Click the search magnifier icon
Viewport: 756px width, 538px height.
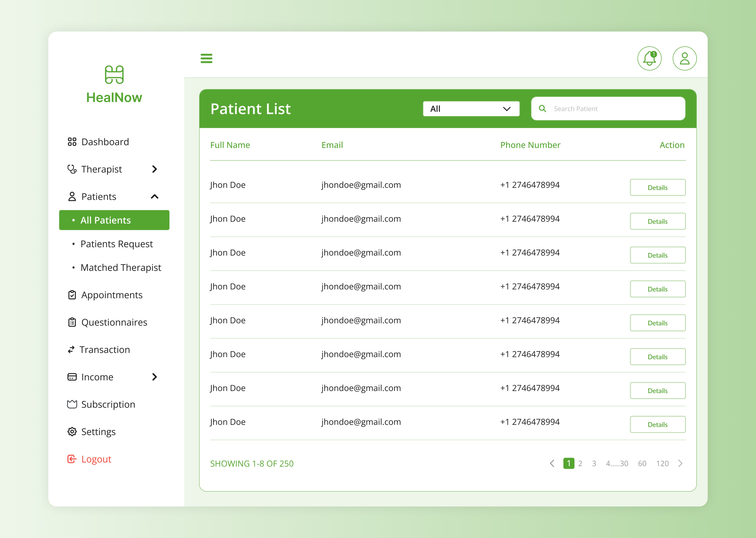542,109
